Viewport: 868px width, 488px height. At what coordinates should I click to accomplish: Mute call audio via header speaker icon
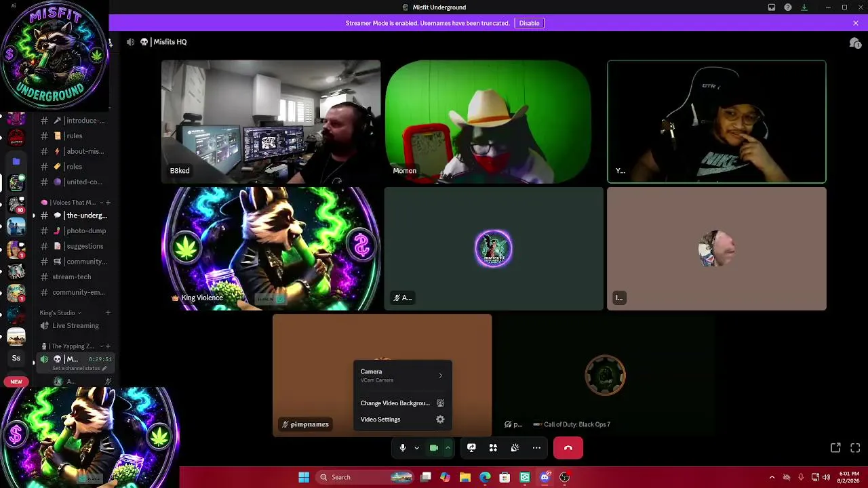pyautogui.click(x=130, y=42)
